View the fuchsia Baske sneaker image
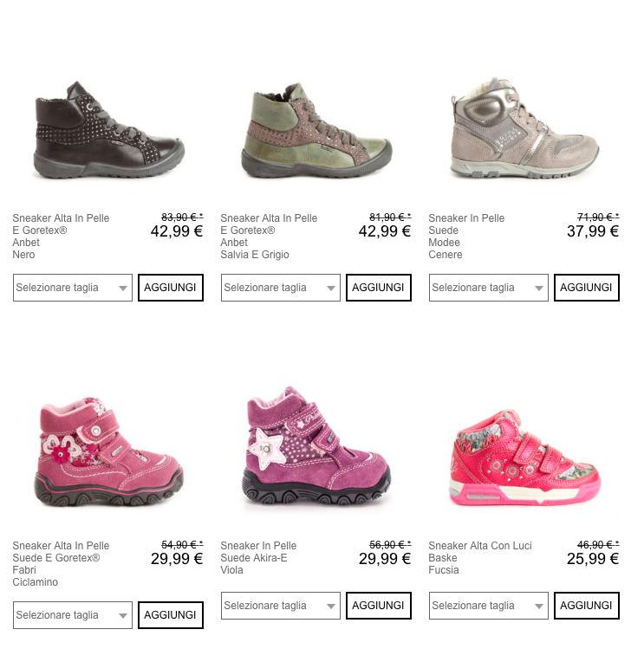The image size is (644, 649). [524, 458]
